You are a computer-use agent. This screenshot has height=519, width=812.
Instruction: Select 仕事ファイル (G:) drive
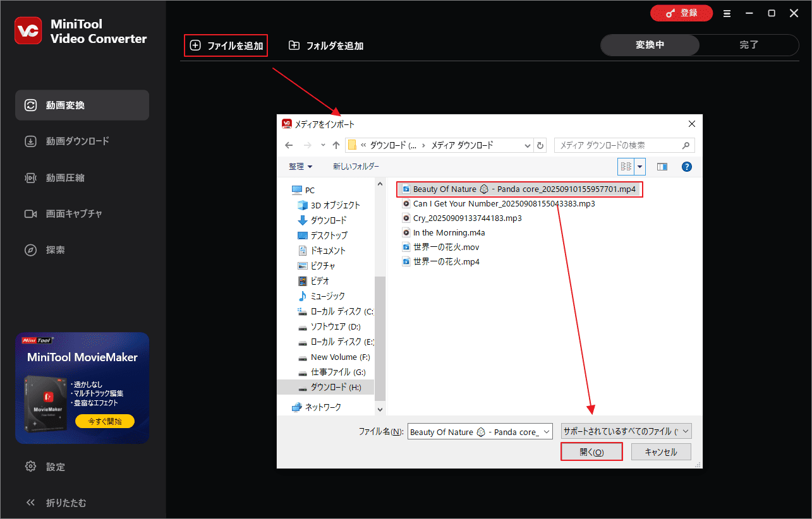[x=332, y=372]
